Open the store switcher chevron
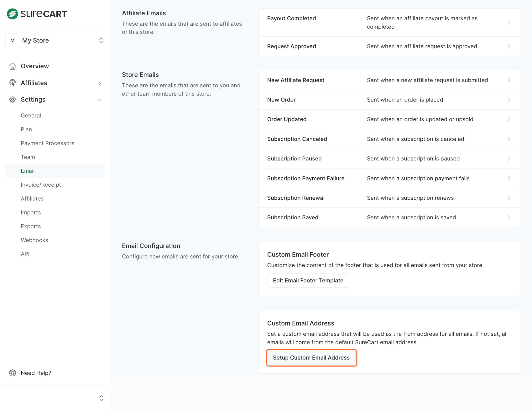 tap(101, 40)
